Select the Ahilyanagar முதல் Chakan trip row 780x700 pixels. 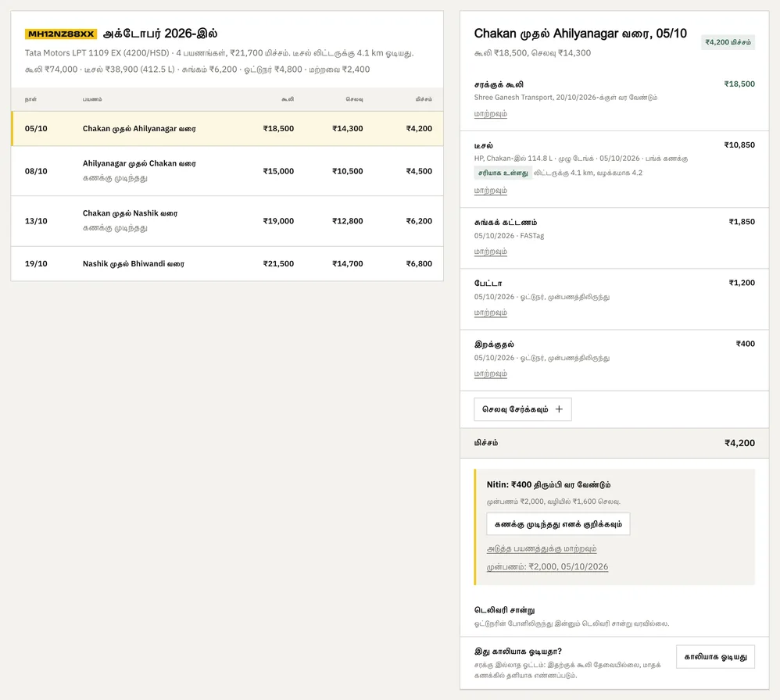227,171
